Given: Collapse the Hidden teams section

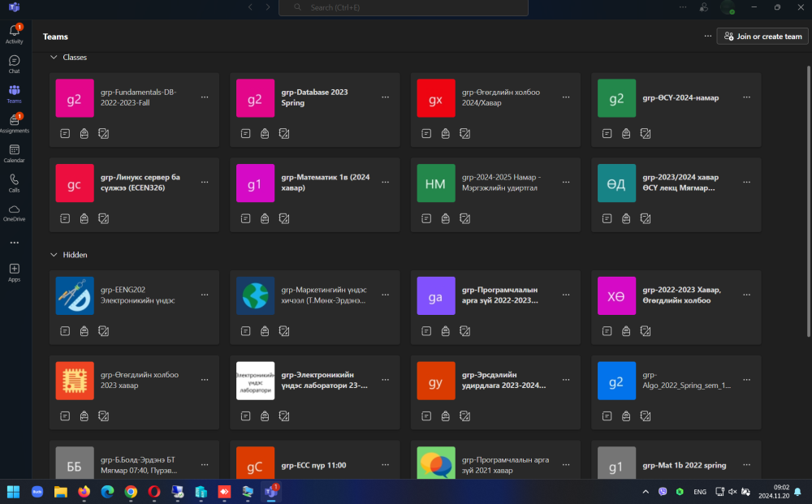Looking at the screenshot, I should click(x=54, y=255).
